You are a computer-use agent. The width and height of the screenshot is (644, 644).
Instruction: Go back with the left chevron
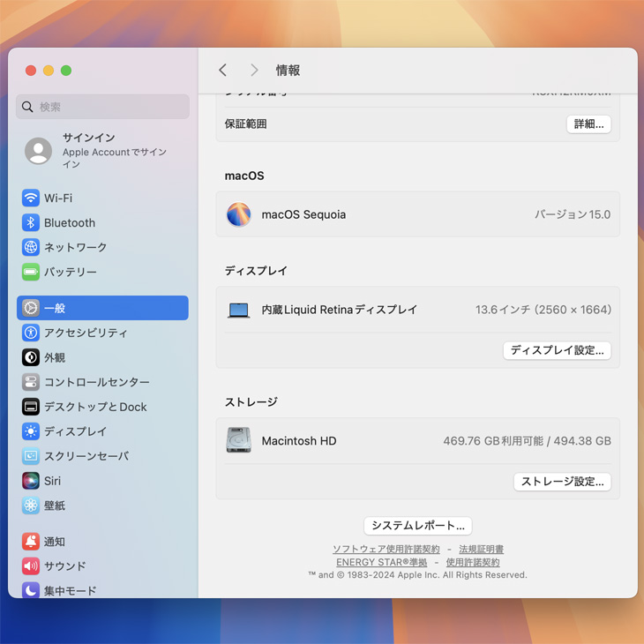223,71
